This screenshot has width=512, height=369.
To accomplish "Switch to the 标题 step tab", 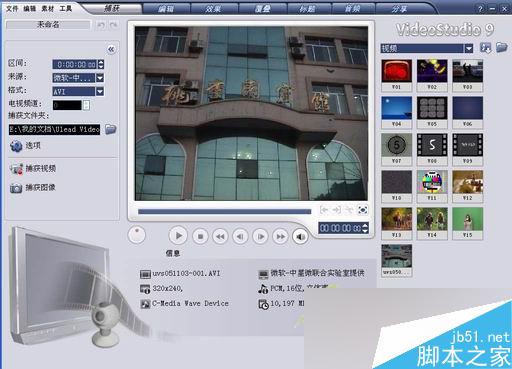I will click(308, 9).
